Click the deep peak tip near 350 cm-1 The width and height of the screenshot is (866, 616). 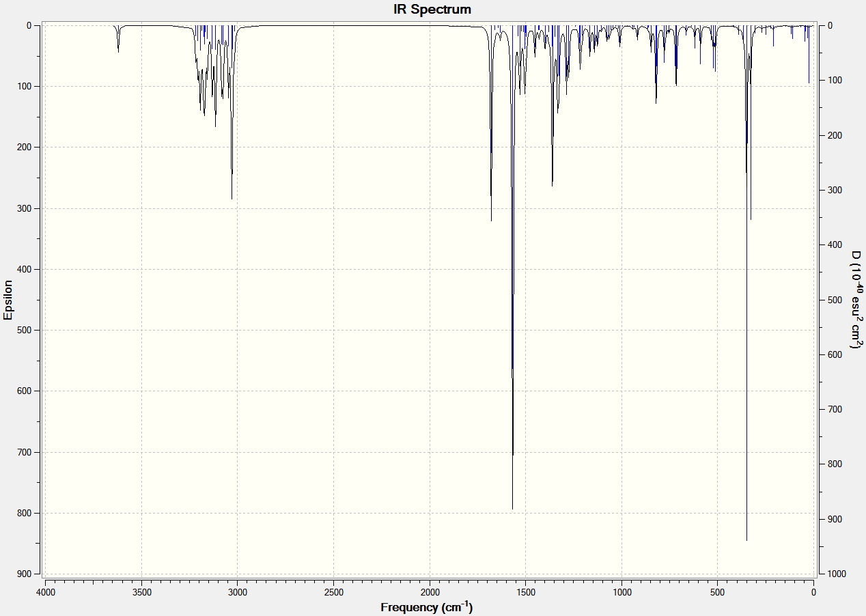(x=746, y=540)
